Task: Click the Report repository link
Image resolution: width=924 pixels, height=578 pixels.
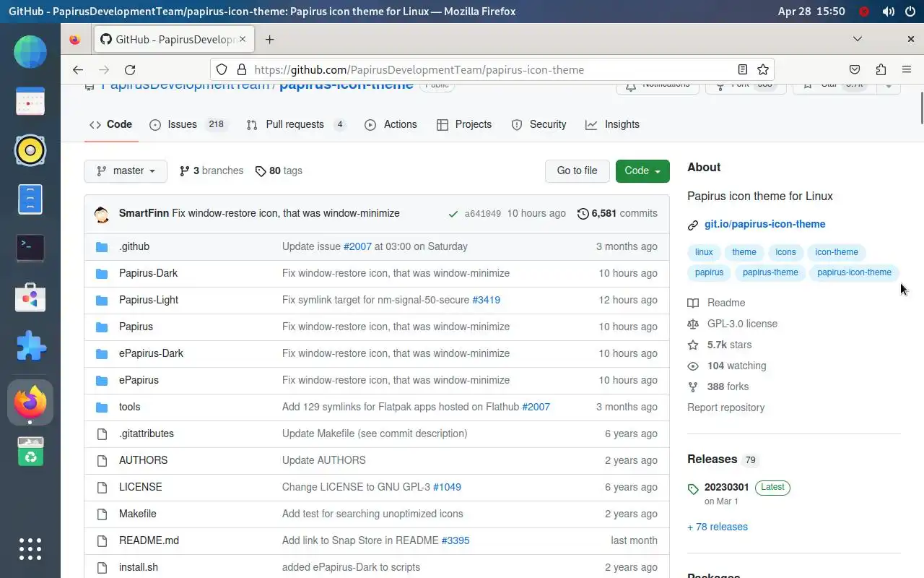Action: point(725,408)
